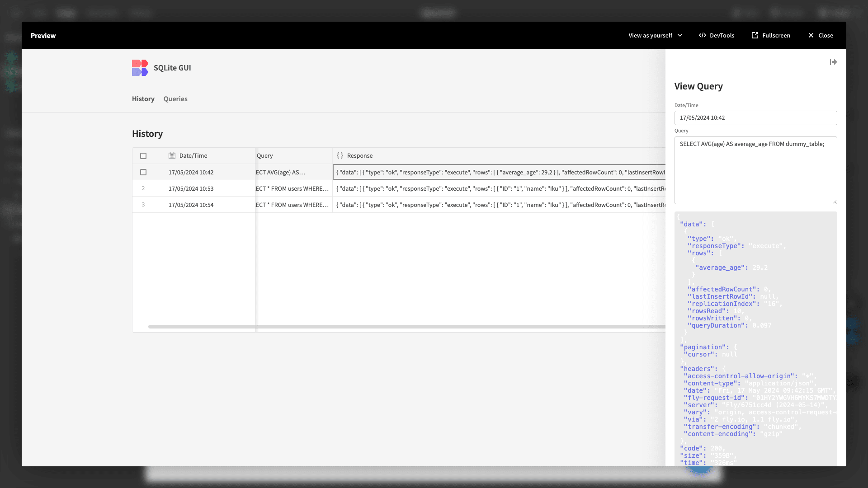Check the 17/05/2024 10:42 row checkbox
This screenshot has width=868, height=488.
(x=143, y=172)
